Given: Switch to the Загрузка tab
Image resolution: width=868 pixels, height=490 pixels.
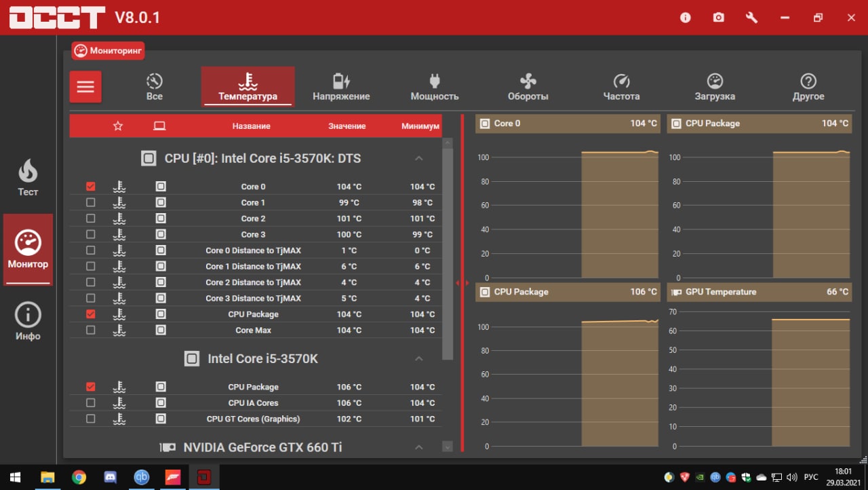Looking at the screenshot, I should tap(715, 87).
